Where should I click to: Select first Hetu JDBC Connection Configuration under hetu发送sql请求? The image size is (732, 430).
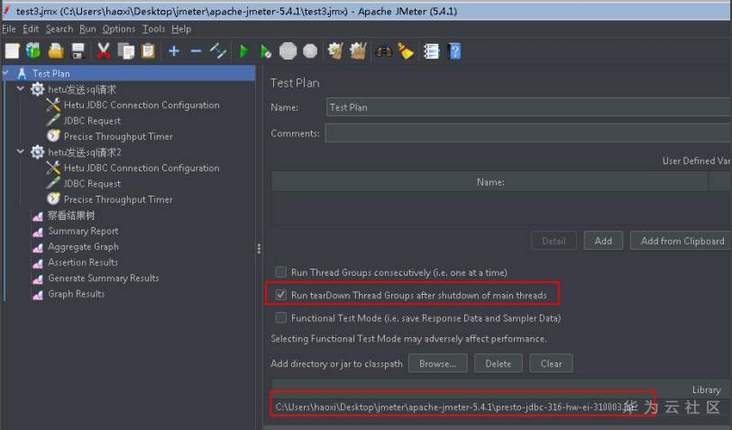pos(141,105)
